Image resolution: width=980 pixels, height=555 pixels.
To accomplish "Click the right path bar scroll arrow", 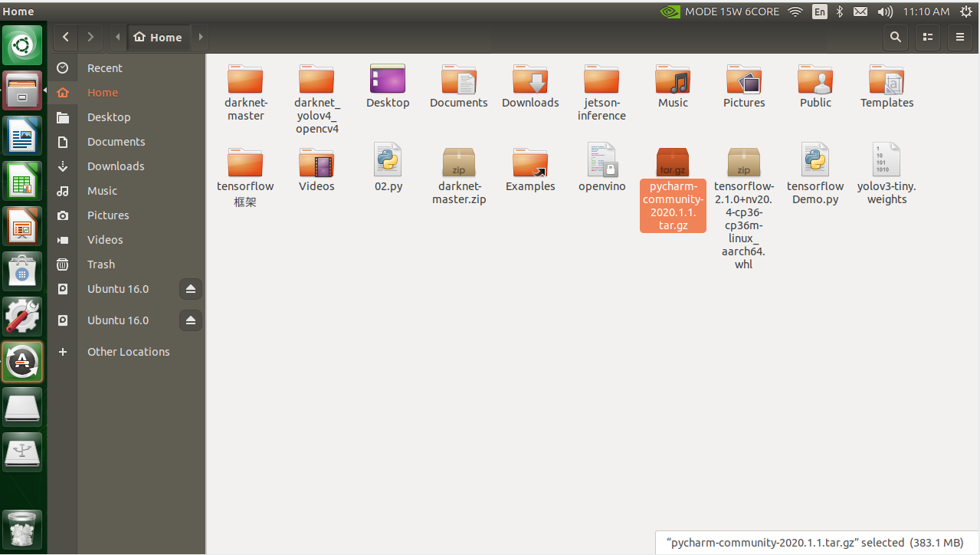I will point(201,37).
